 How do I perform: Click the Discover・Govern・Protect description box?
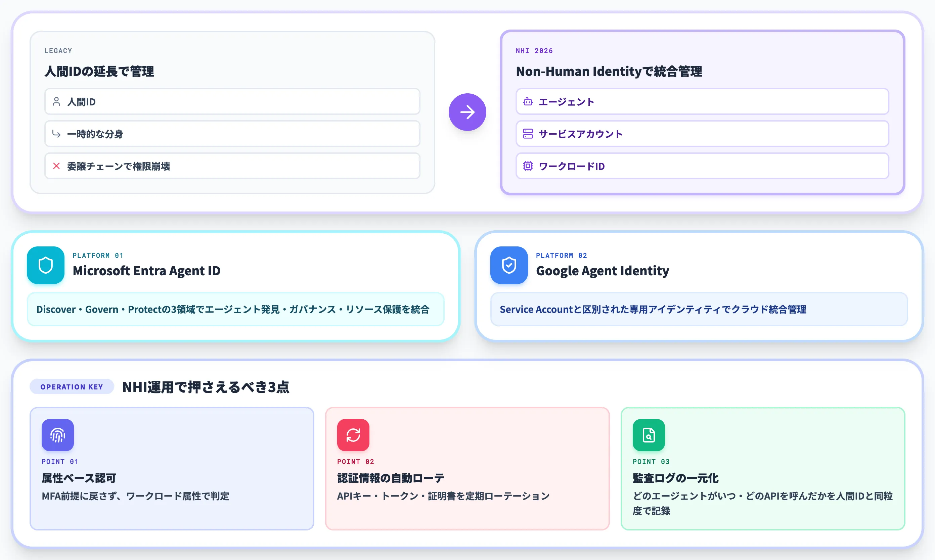point(235,309)
